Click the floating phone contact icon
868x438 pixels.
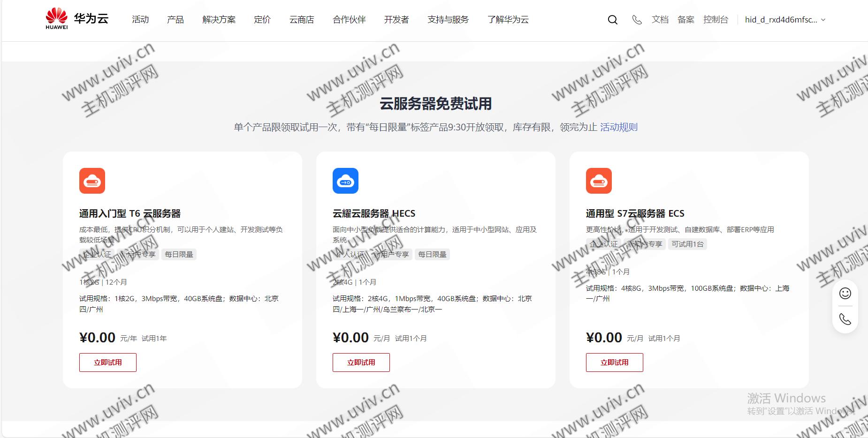845,319
